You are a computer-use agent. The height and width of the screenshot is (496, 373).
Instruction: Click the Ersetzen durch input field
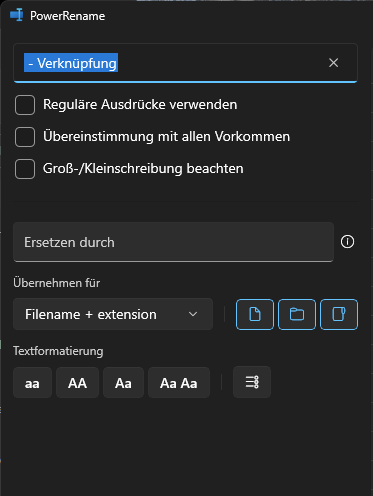pos(173,242)
